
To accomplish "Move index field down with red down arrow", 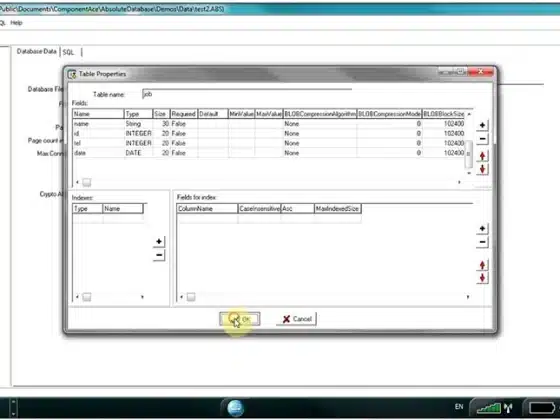I will pos(482,278).
